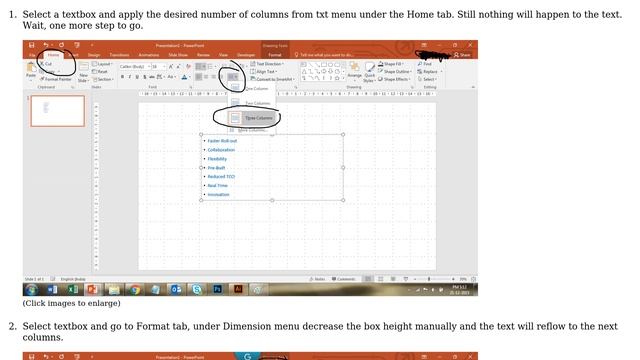
Task: Select slide 1 thumbnail in slide pane
Action: (58, 111)
